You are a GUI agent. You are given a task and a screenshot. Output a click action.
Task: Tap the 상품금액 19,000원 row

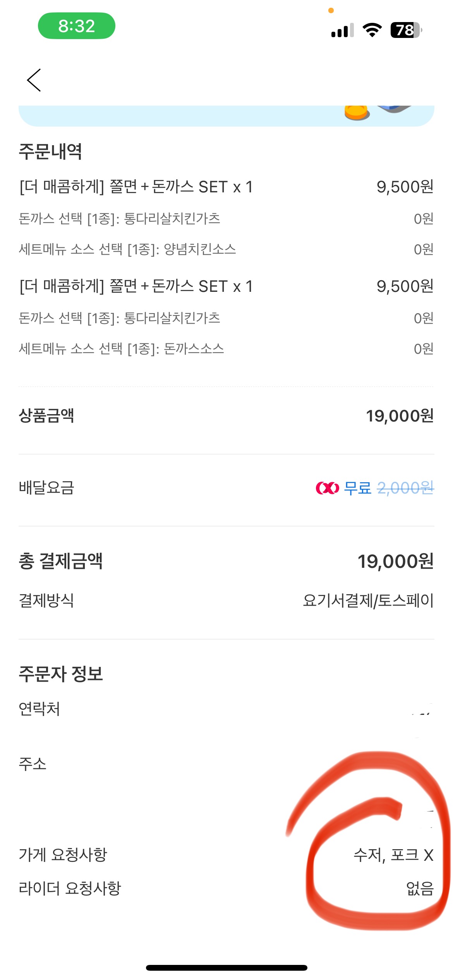(226, 416)
